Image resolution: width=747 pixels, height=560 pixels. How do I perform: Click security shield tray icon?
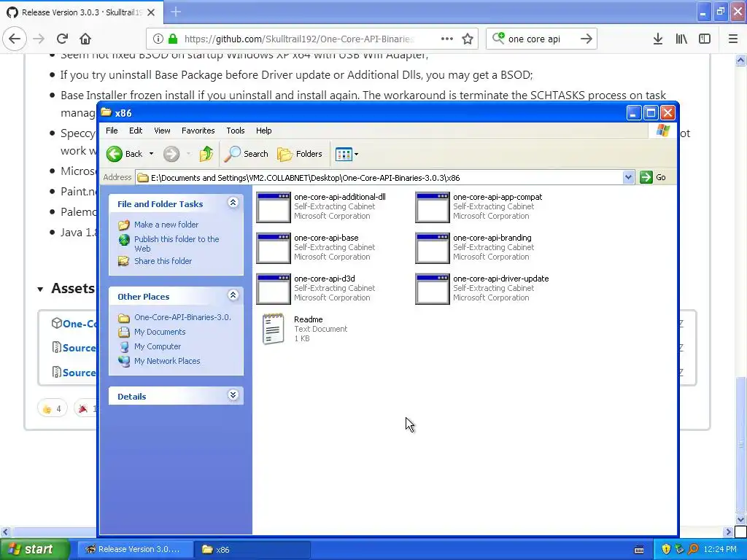666,550
